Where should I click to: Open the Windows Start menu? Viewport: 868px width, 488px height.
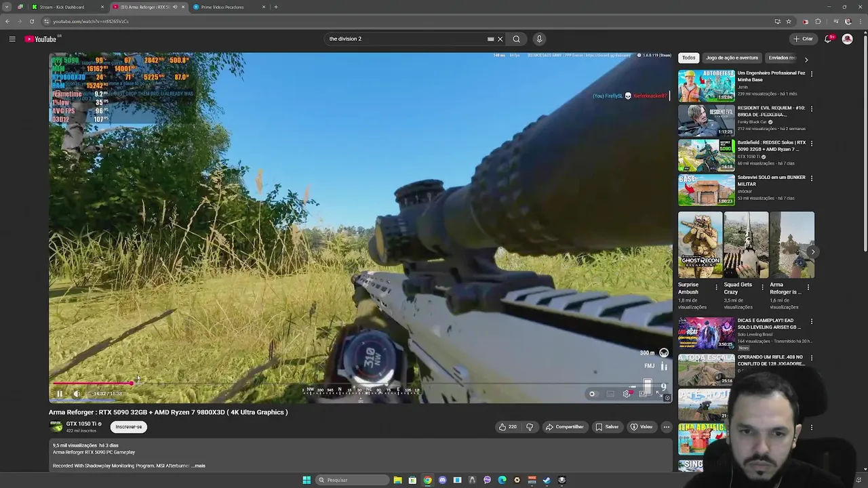pos(307,481)
